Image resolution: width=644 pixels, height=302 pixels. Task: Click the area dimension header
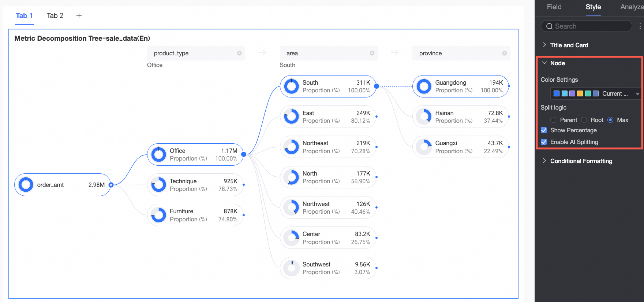329,53
